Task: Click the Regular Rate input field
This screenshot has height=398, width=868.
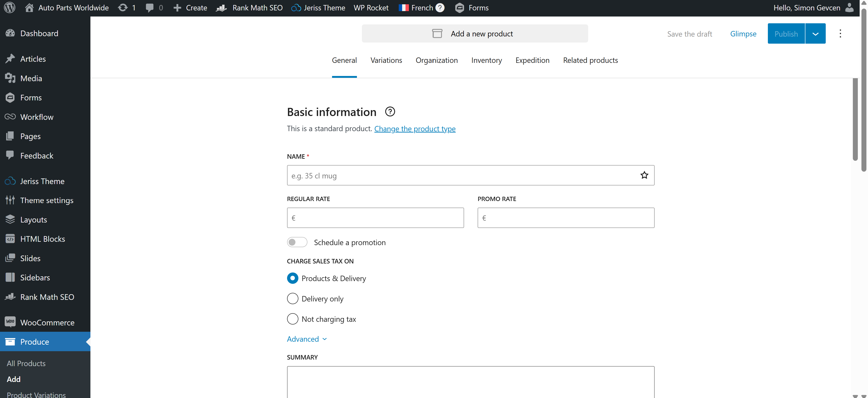Action: (x=375, y=218)
